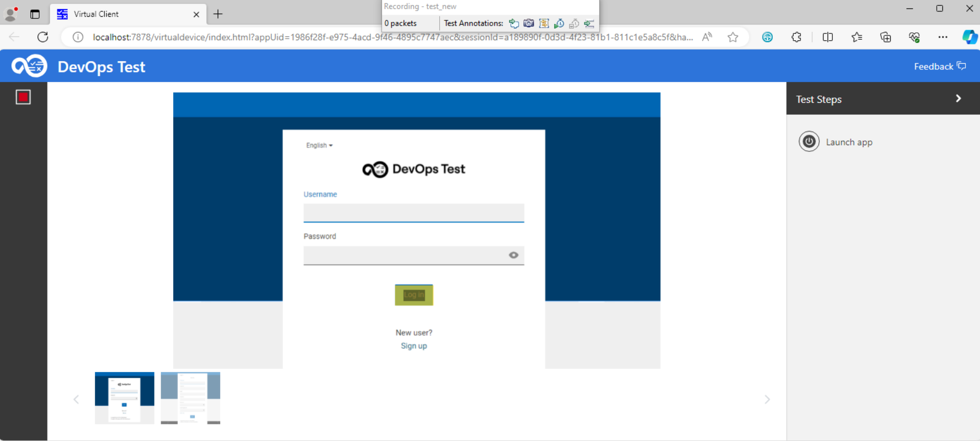Add a transaction annotation in recording toolbar
Screen dimensions: 980x441
(544, 23)
